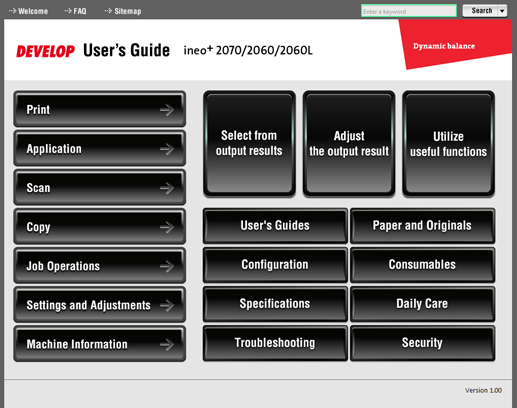The image size is (517, 408).
Task: Open the Daily Care page
Action: pyautogui.click(x=422, y=304)
